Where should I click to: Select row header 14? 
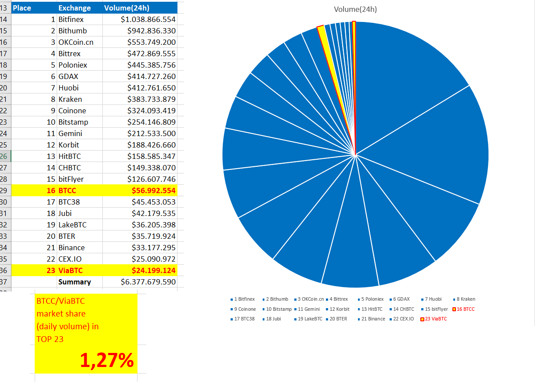point(5,19)
